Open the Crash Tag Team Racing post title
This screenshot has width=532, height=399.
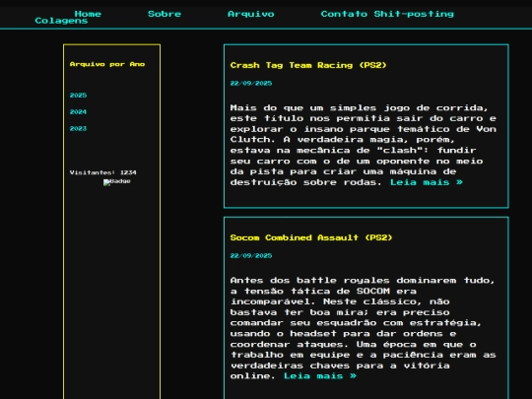tap(308, 65)
